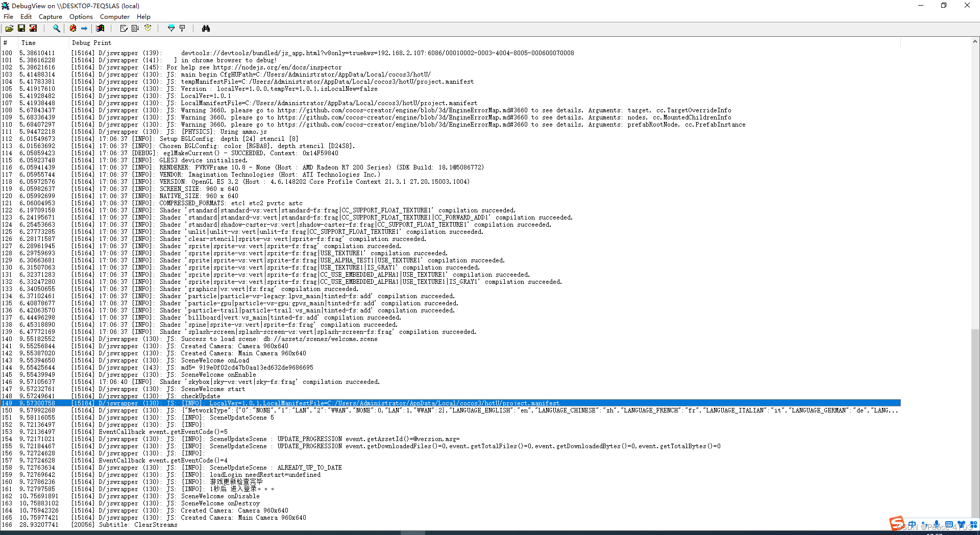Select the log entry numbered 150

click(x=204, y=410)
